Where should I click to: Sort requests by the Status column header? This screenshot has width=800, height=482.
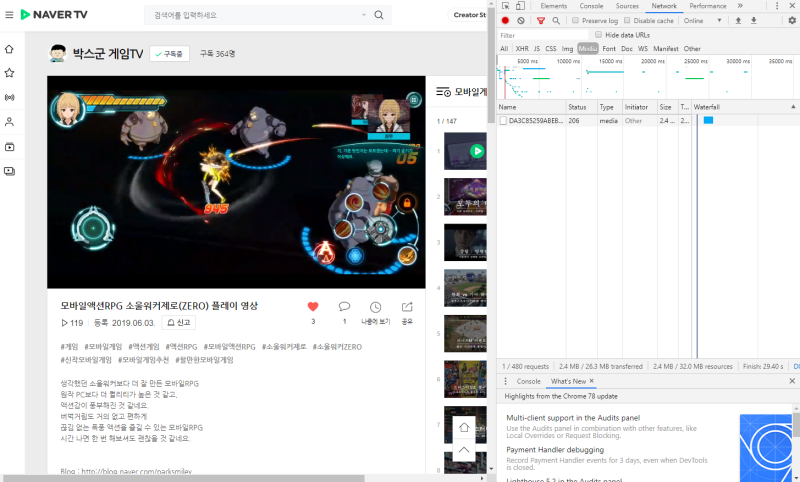[581, 107]
